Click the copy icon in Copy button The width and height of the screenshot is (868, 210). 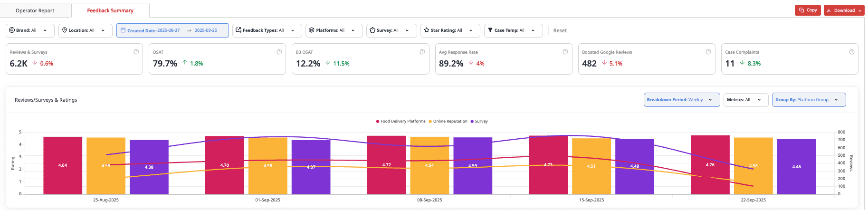point(801,10)
